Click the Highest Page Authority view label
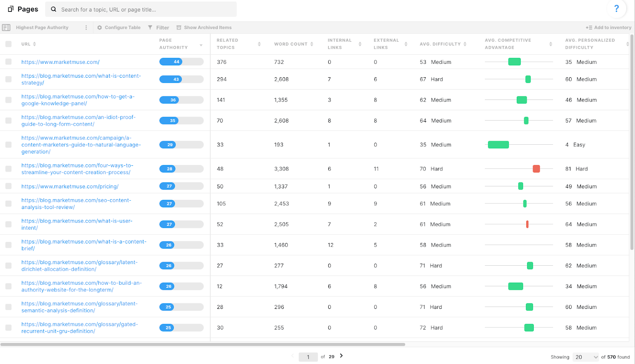The width and height of the screenshot is (635, 364). point(42,27)
